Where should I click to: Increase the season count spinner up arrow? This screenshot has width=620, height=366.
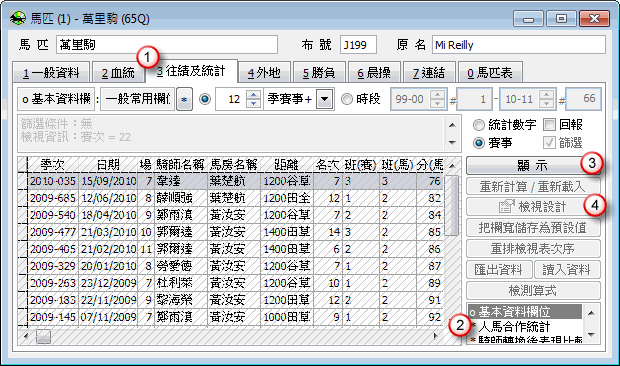pyautogui.click(x=253, y=95)
